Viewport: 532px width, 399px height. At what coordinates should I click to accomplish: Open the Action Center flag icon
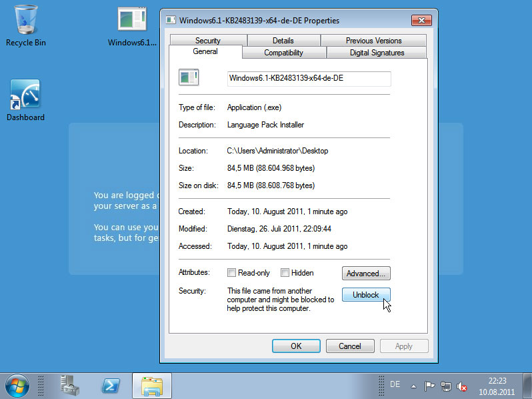(x=430, y=386)
